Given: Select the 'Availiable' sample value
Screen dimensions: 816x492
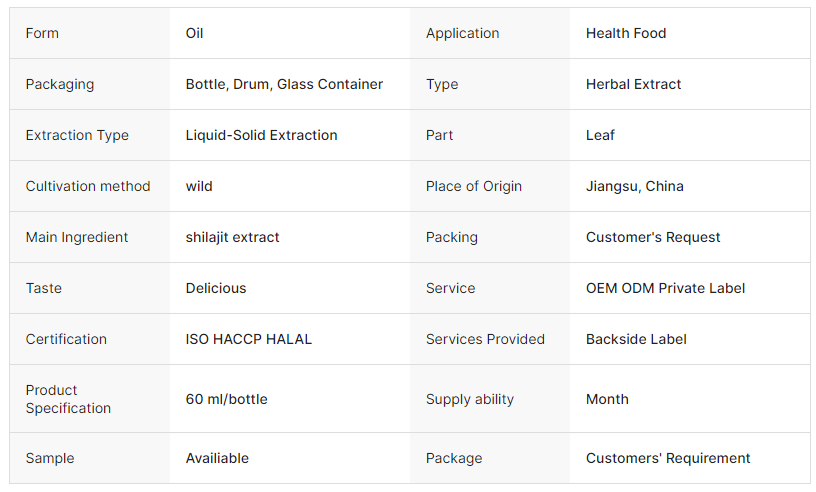Looking at the screenshot, I should (x=217, y=458).
